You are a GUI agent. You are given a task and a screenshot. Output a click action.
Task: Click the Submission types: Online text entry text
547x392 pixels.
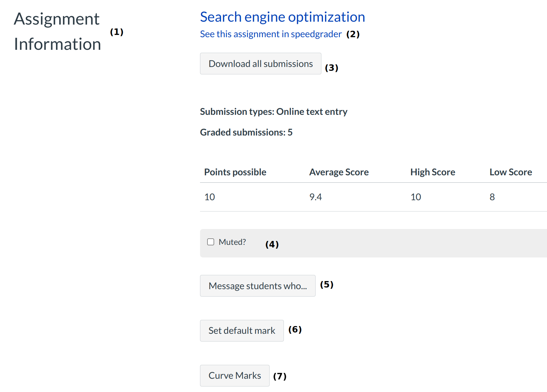tap(273, 112)
